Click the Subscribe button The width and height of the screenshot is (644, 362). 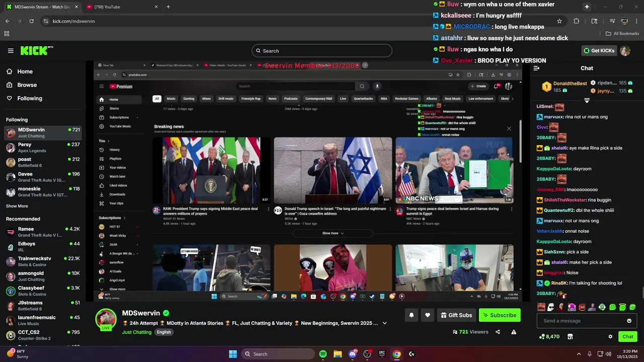(x=500, y=315)
